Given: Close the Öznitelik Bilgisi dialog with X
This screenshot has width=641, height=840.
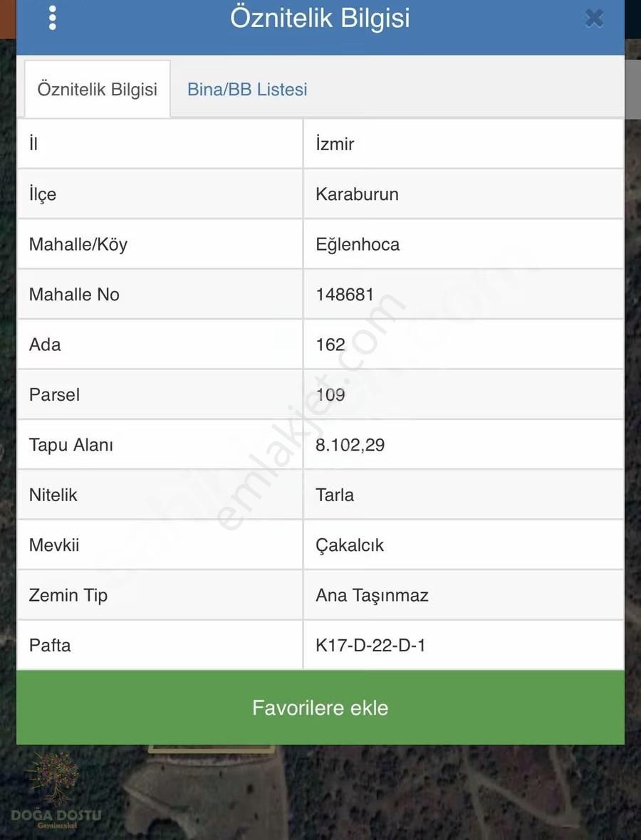Looking at the screenshot, I should (x=594, y=19).
